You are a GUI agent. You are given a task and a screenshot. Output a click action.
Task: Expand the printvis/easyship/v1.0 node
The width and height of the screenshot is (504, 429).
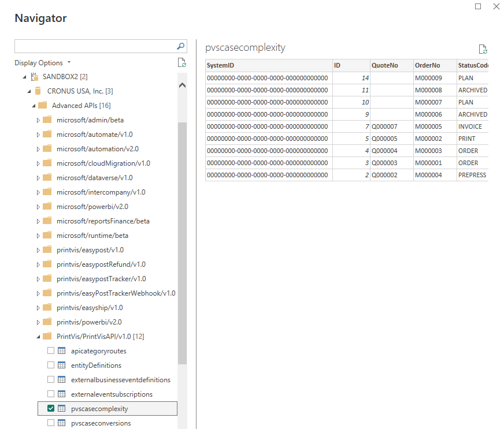click(38, 308)
